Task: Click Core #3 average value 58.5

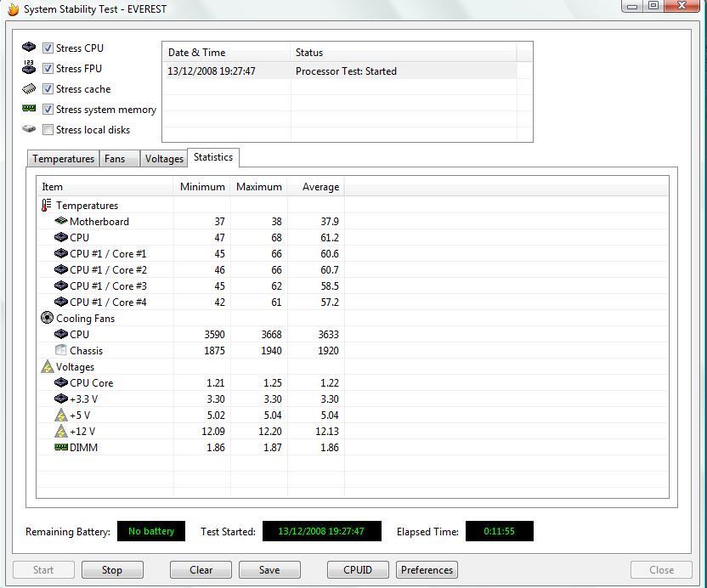Action: (330, 286)
